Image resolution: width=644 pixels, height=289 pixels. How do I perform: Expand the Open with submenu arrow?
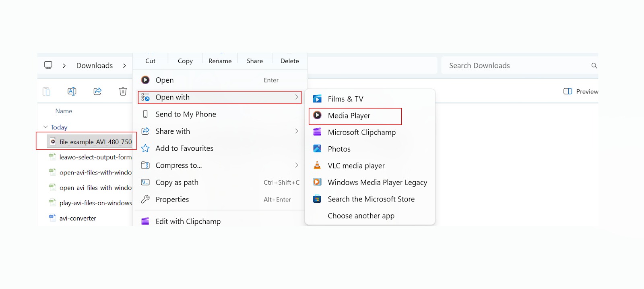tap(297, 97)
